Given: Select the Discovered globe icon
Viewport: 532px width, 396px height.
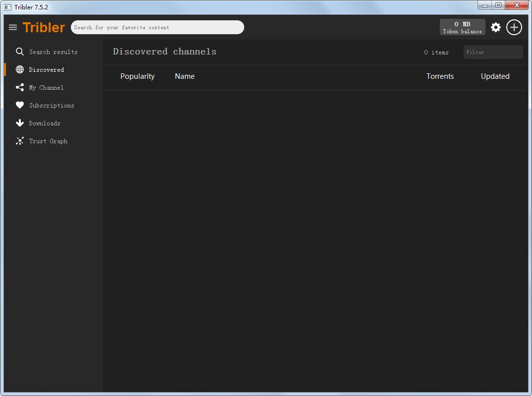Looking at the screenshot, I should [x=20, y=70].
